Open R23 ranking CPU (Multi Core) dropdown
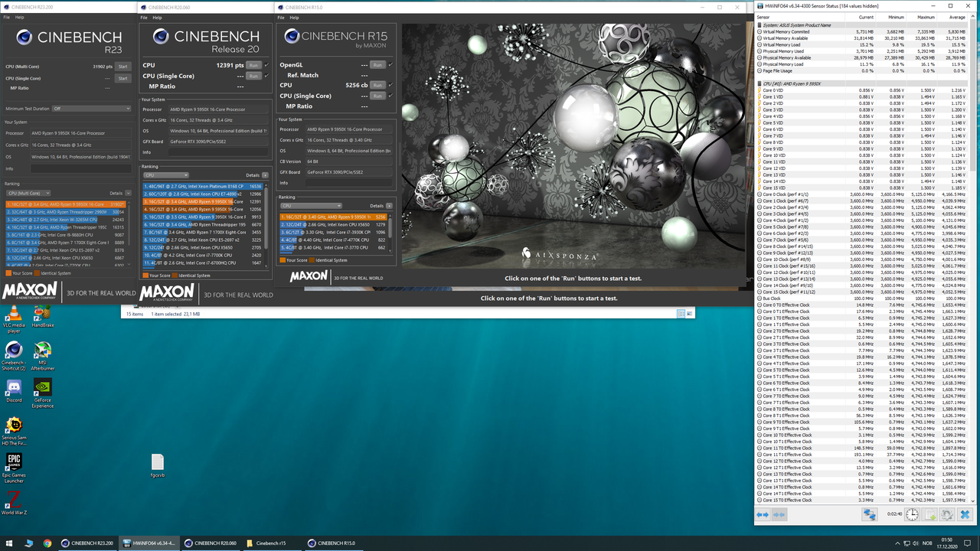Image resolution: width=980 pixels, height=551 pixels. click(28, 194)
